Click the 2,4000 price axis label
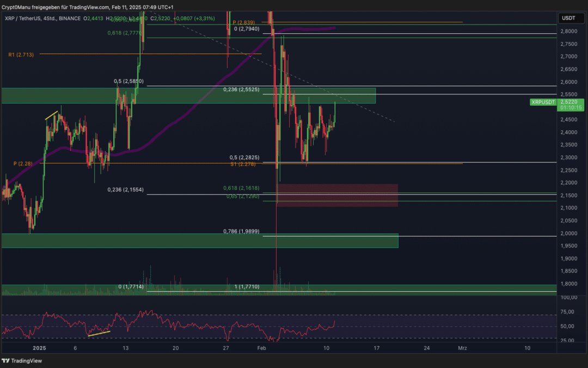Viewport: 588px width, 368px height. 568,132
